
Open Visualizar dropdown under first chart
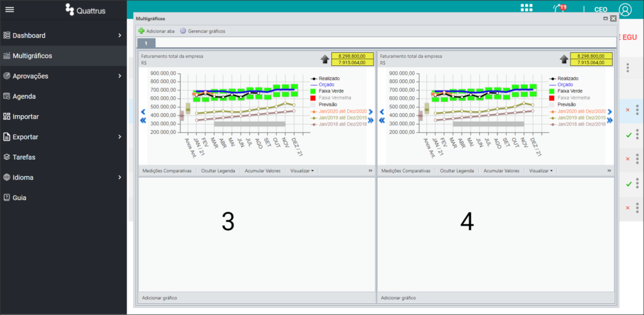(302, 170)
